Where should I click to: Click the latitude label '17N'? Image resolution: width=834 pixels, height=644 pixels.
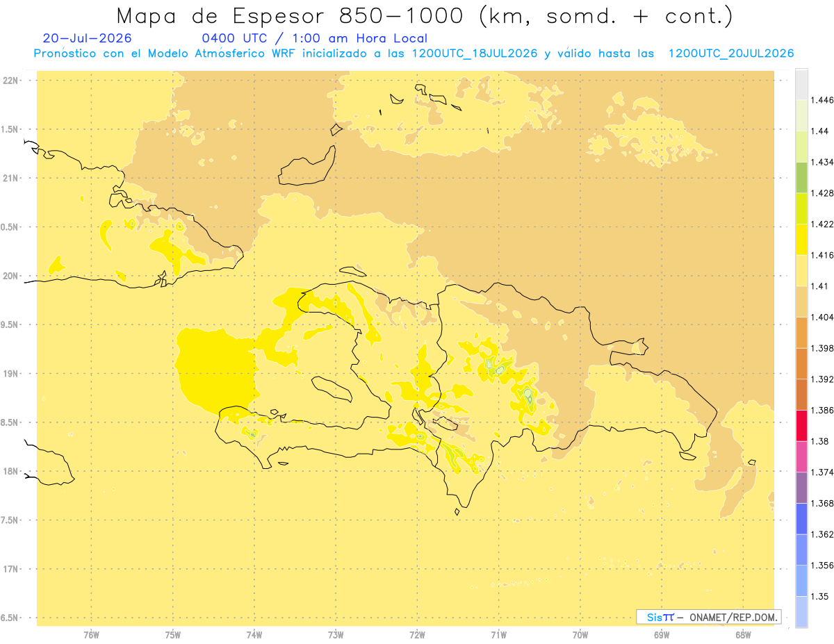(x=10, y=569)
